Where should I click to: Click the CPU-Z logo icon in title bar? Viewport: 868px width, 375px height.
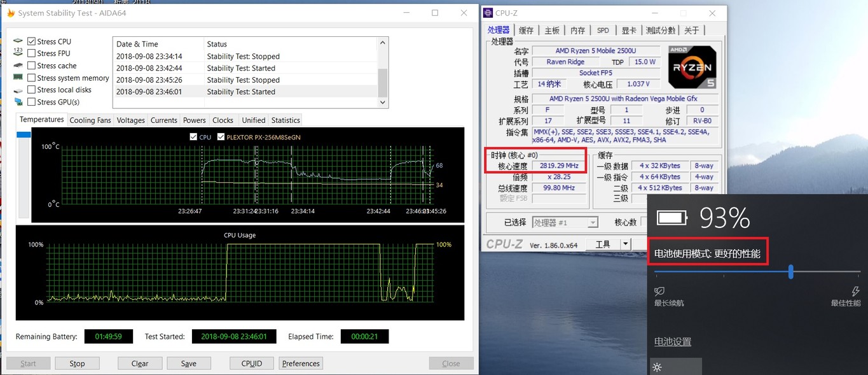488,13
